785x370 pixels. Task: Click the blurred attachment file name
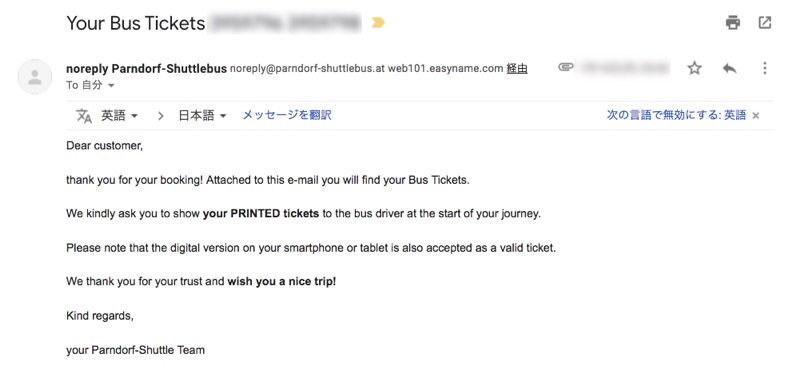pyautogui.click(x=622, y=67)
